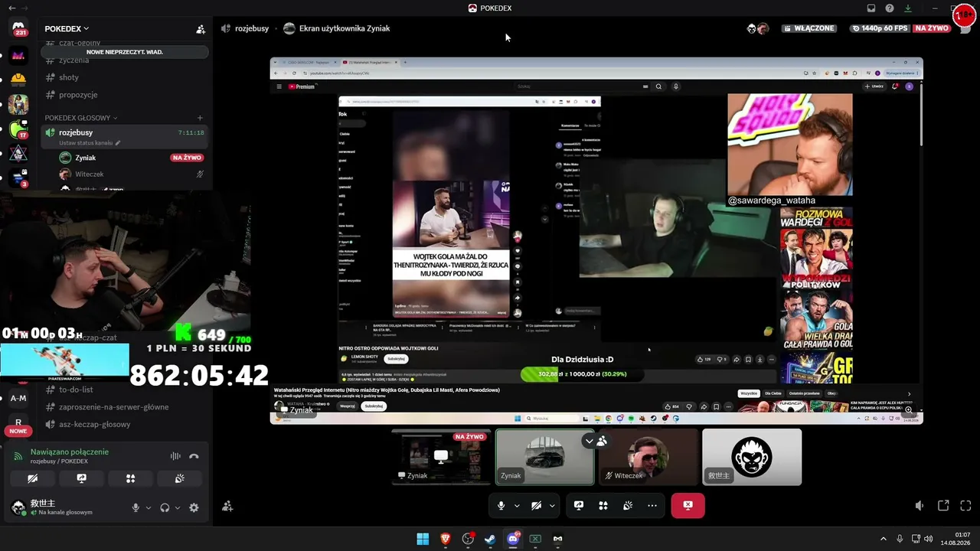980x551 pixels.
Task: Open Discord inbox icon in title bar
Action: click(871, 8)
